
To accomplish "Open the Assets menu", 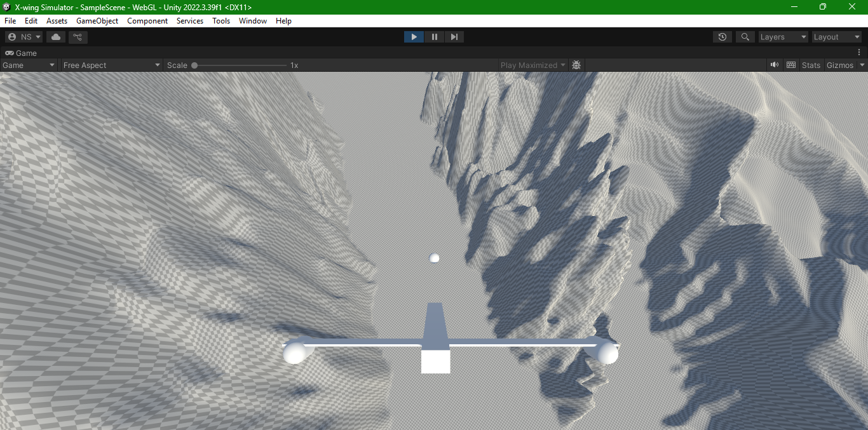I will [57, 21].
